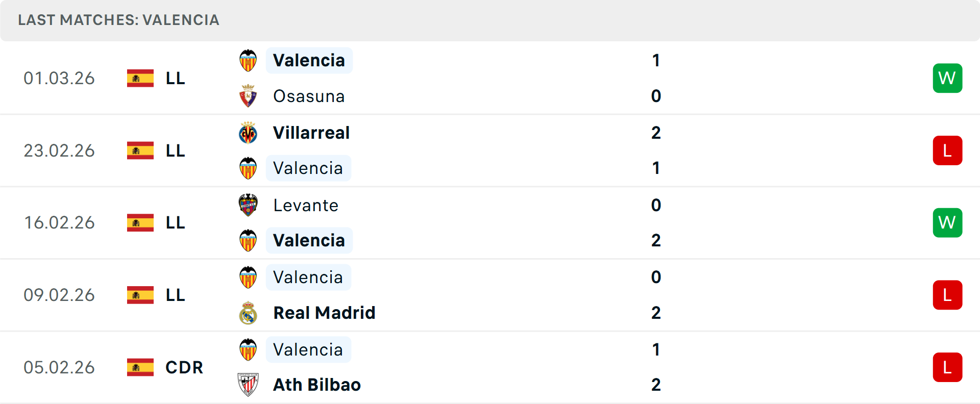Viewport: 980px width, 404px height.
Task: Click the L badge for the Real Madrid match
Action: pos(947,295)
